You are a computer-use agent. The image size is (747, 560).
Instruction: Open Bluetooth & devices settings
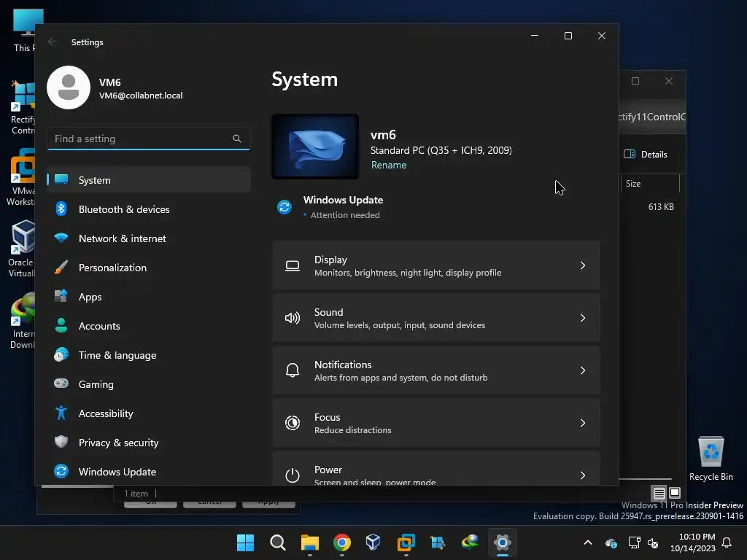pyautogui.click(x=149, y=209)
